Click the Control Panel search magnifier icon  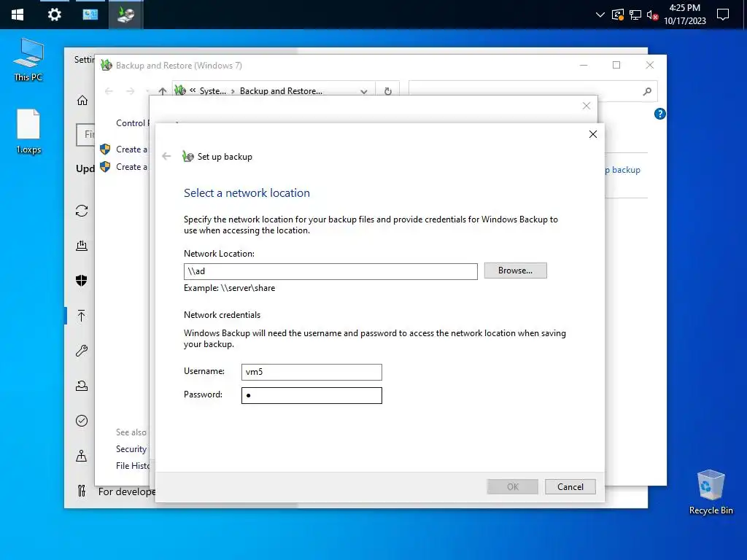click(x=647, y=91)
